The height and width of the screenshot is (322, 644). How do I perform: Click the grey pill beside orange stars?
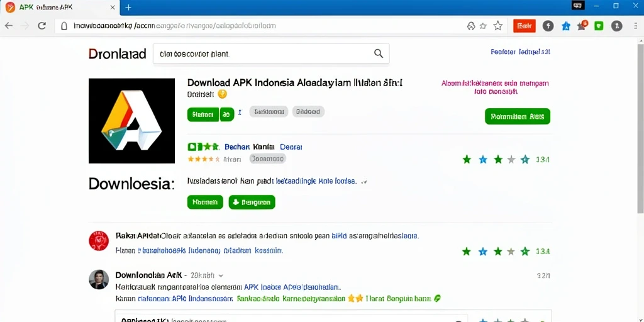coord(267,158)
